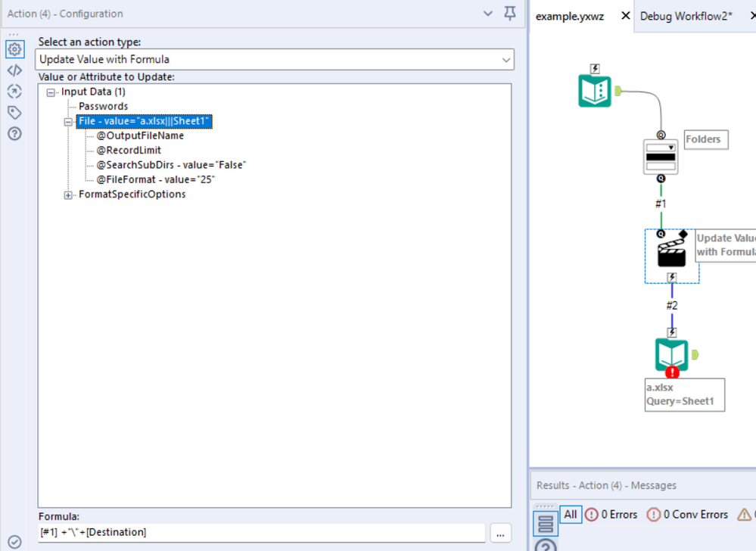Screen dimensions: 756x551
Task: Open the Configuration window dropdown chevron
Action: 488,14
